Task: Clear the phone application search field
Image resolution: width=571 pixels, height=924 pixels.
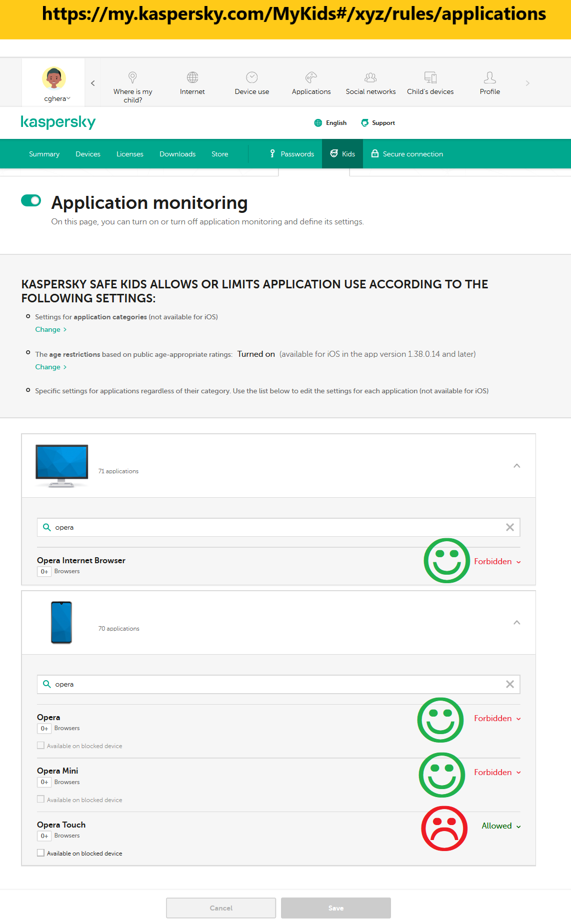Action: (x=510, y=684)
